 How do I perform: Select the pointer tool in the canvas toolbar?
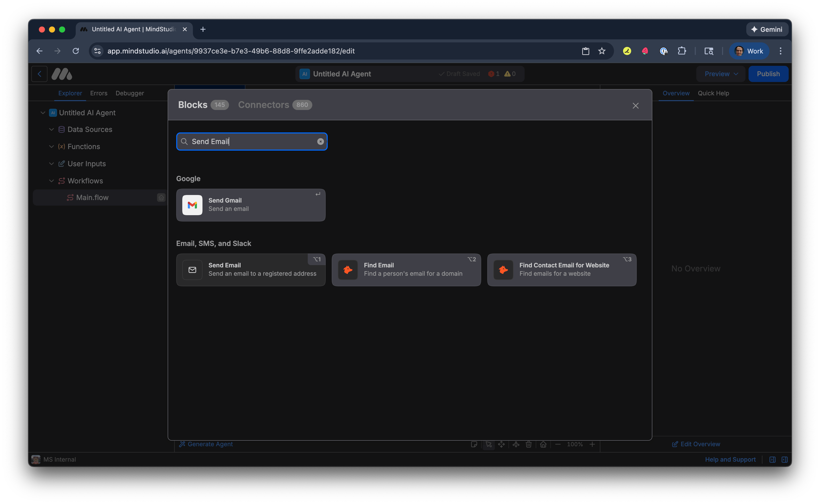(489, 444)
